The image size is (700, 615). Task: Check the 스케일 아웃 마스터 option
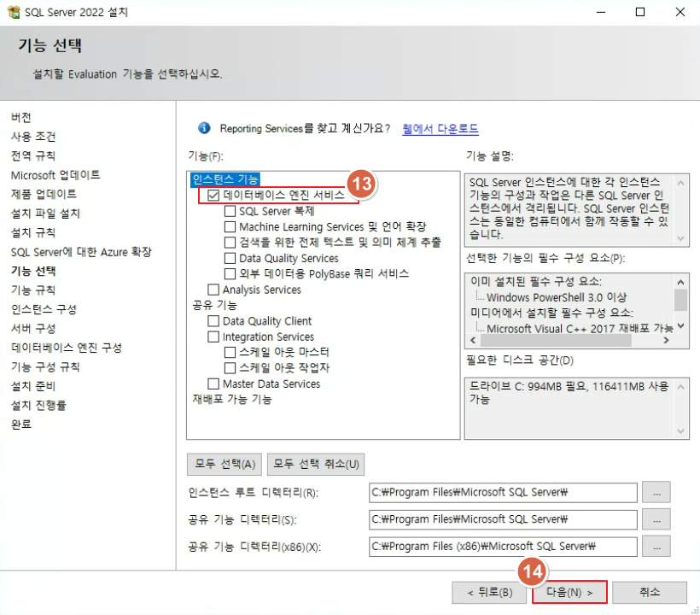(230, 352)
